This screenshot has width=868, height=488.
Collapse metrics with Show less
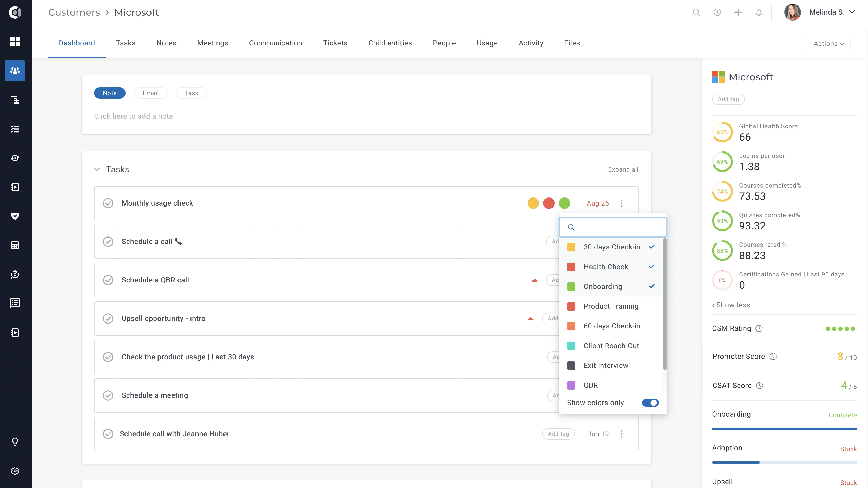pos(731,305)
